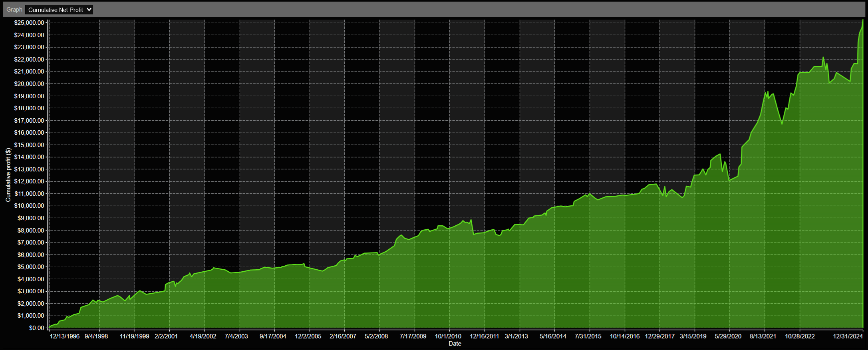Click the $18,000.00 y-axis label
This screenshot has width=868, height=350.
pos(29,108)
